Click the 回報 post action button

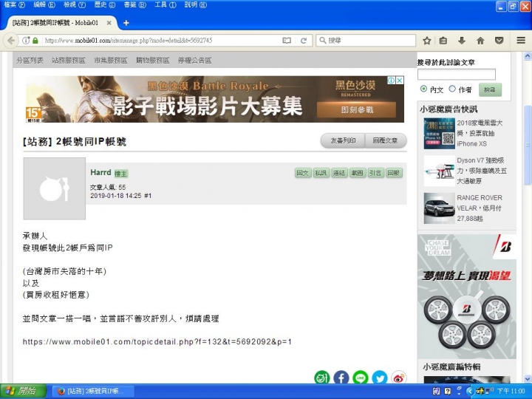pos(394,173)
